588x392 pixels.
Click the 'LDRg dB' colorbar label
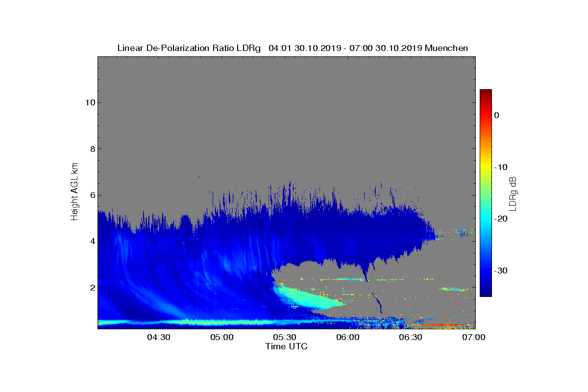(513, 193)
